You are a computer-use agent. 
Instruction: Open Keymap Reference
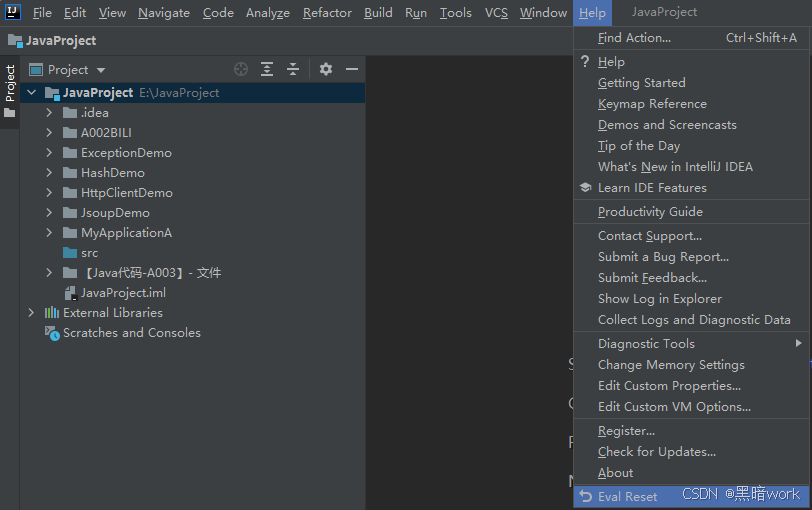point(691,104)
